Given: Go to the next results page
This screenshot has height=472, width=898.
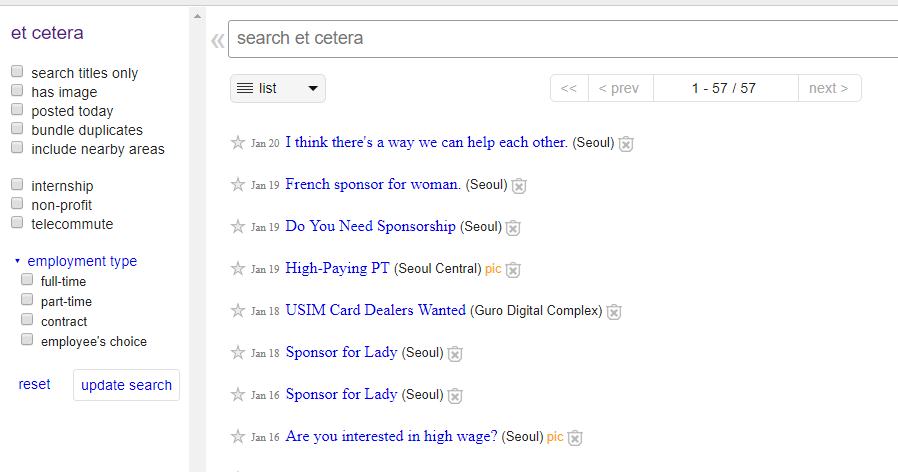Looking at the screenshot, I should coord(828,88).
